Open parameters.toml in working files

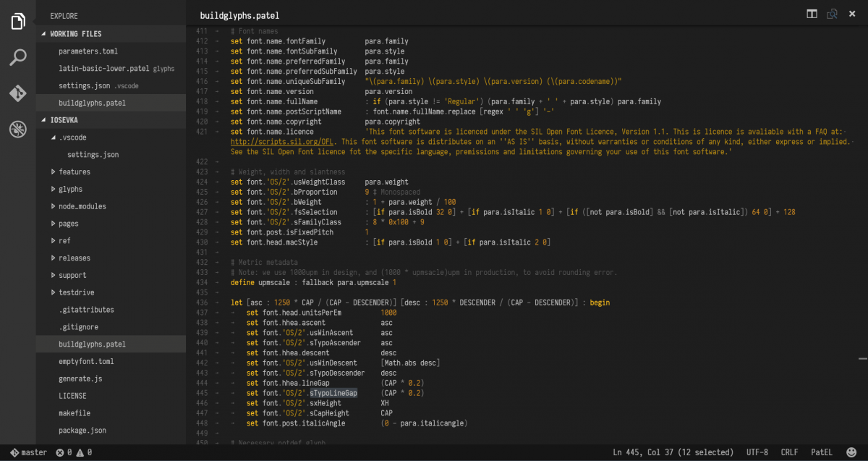point(111,51)
